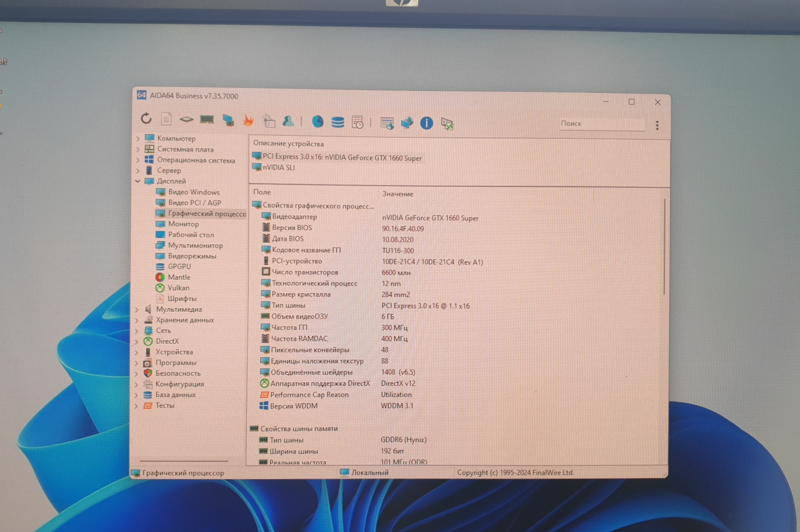Click the Значение column header
The image size is (800, 532).
click(x=398, y=194)
